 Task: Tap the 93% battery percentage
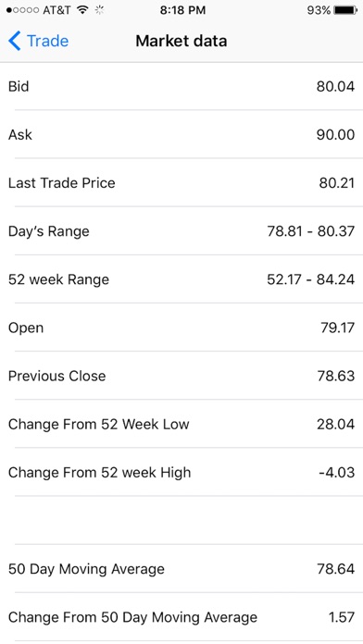coord(319,10)
